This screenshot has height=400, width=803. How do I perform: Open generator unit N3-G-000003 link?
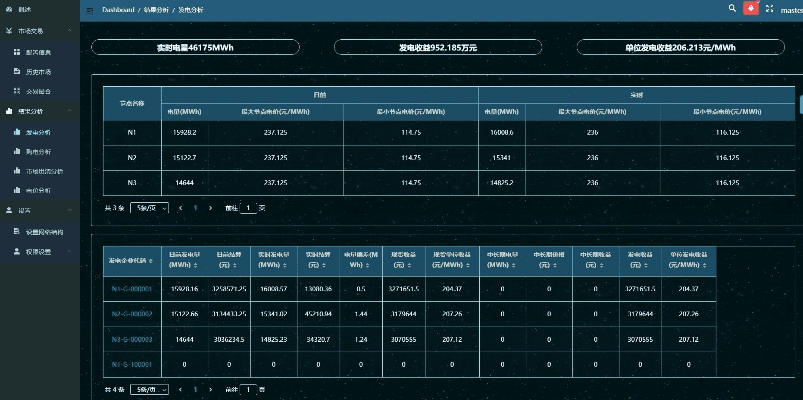click(x=131, y=339)
